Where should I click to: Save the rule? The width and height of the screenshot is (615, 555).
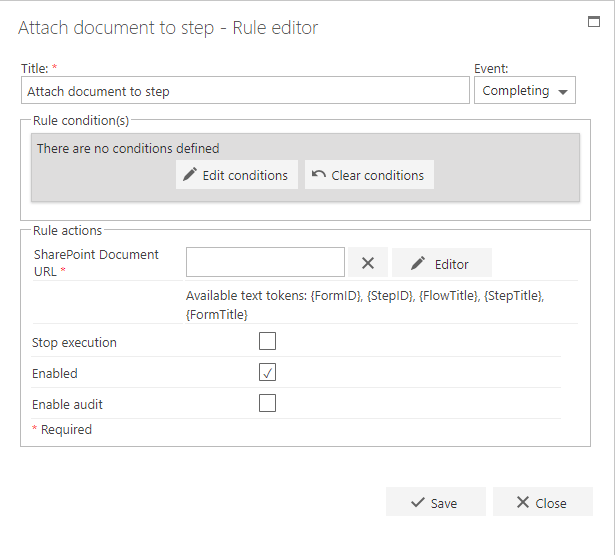coord(436,502)
